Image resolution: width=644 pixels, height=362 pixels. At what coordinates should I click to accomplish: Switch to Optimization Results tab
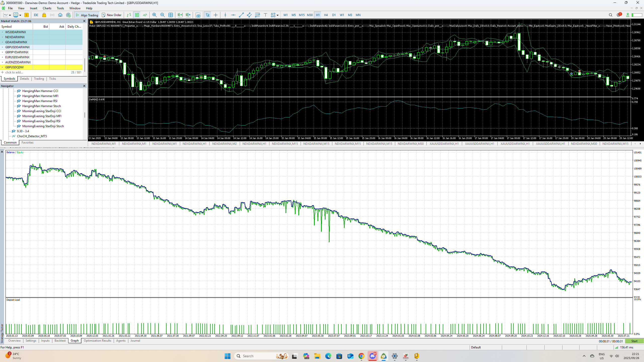click(97, 341)
